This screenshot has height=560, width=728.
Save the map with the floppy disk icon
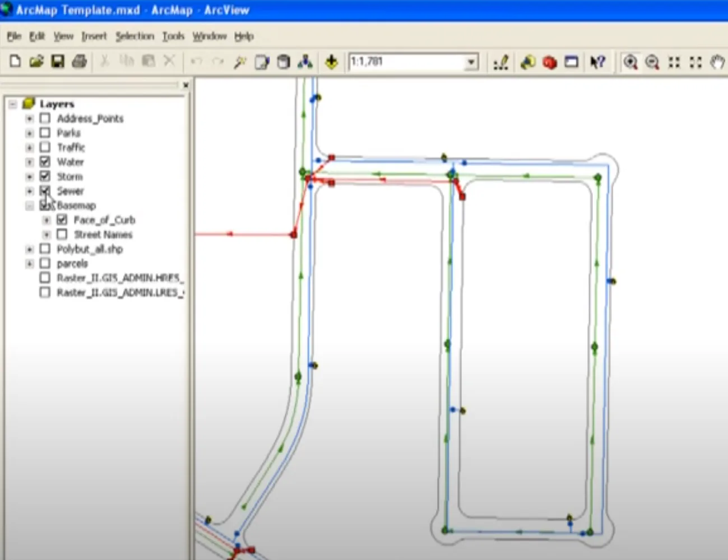[x=58, y=61]
